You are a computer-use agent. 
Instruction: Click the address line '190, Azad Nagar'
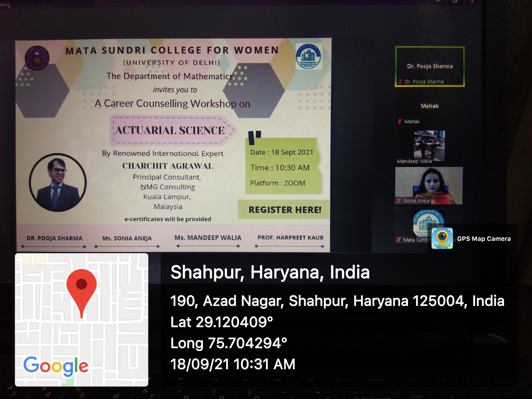pyautogui.click(x=337, y=301)
